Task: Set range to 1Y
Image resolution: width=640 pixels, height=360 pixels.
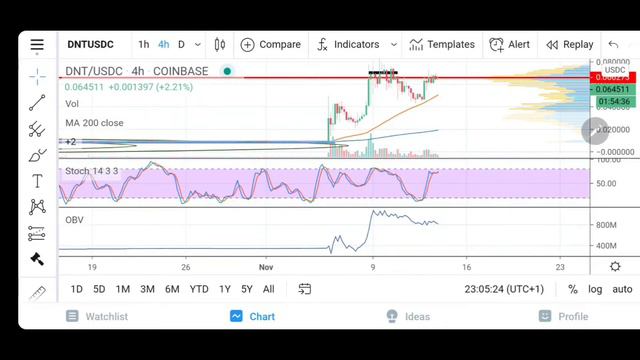Action: pos(225,289)
